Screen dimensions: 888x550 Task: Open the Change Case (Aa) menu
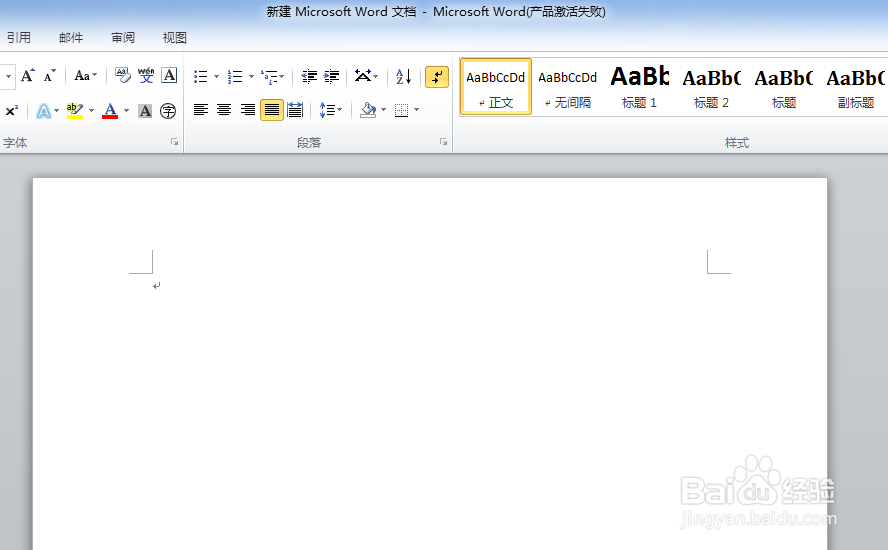coord(86,76)
